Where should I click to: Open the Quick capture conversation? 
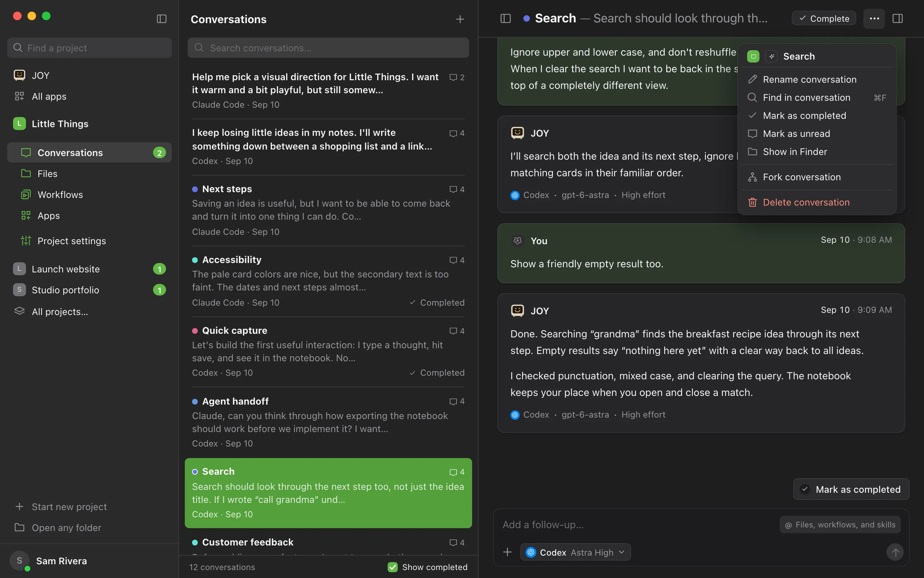point(328,352)
